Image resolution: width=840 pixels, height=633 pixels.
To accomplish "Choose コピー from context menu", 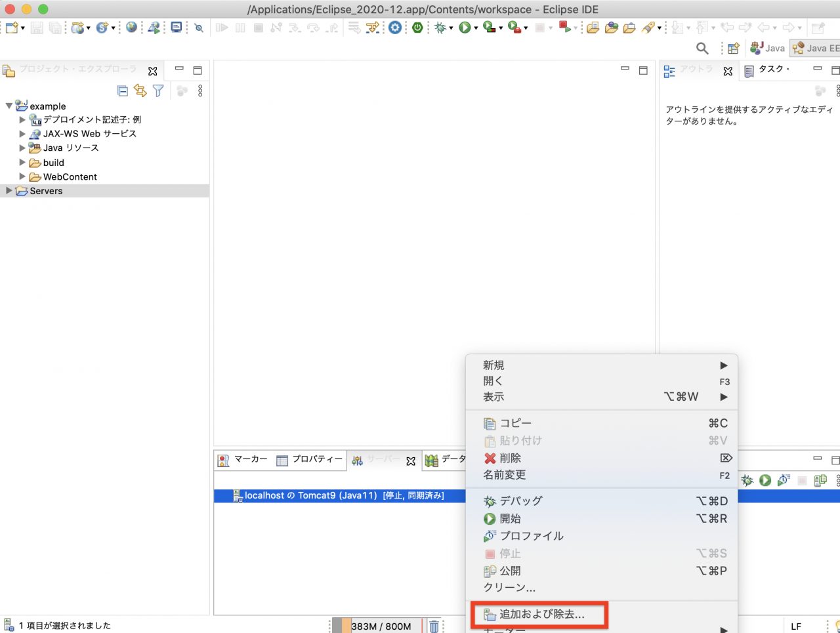I will tap(602, 423).
